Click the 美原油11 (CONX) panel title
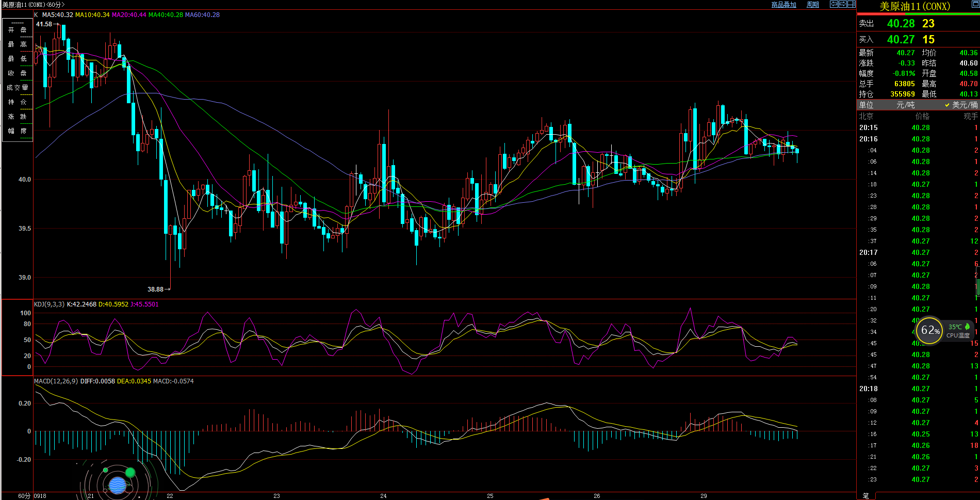Screen dimensions: 980x500 tap(914, 6)
